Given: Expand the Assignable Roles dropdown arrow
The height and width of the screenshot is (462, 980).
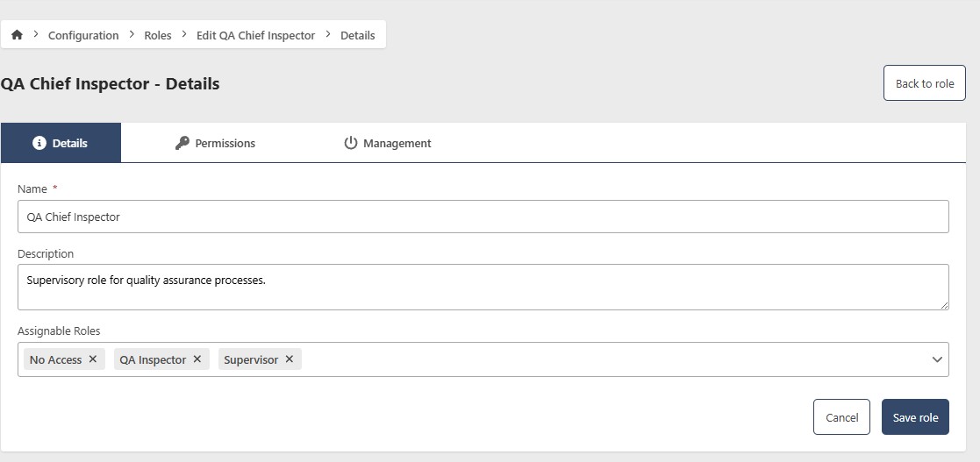Looking at the screenshot, I should point(937,359).
